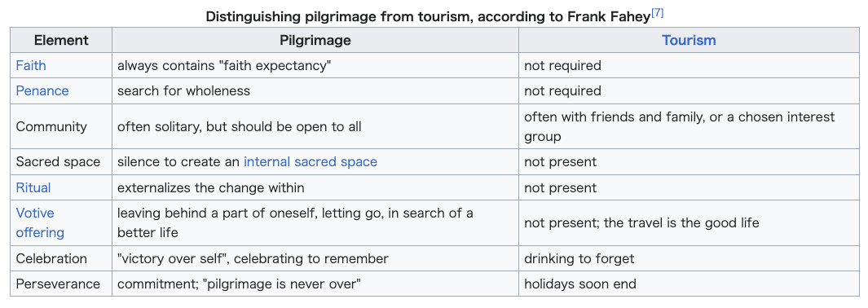Open the Penance link
This screenshot has height=308, width=868.
(42, 91)
